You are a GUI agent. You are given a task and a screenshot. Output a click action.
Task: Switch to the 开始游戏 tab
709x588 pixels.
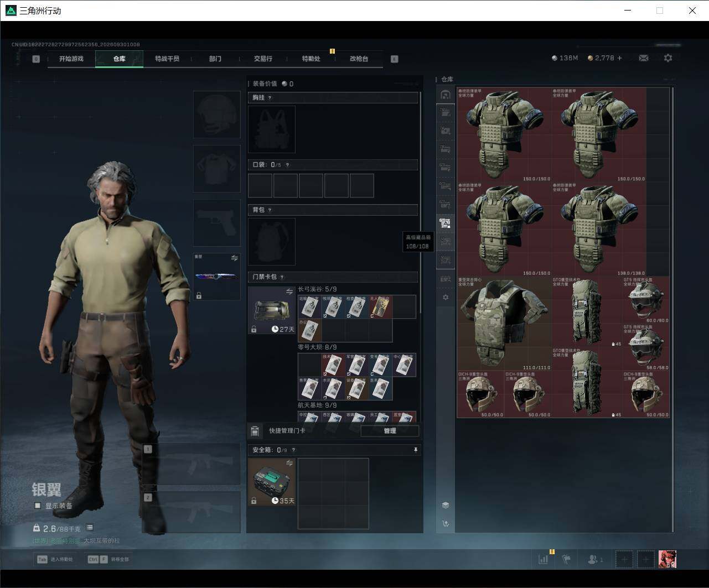[x=71, y=59]
